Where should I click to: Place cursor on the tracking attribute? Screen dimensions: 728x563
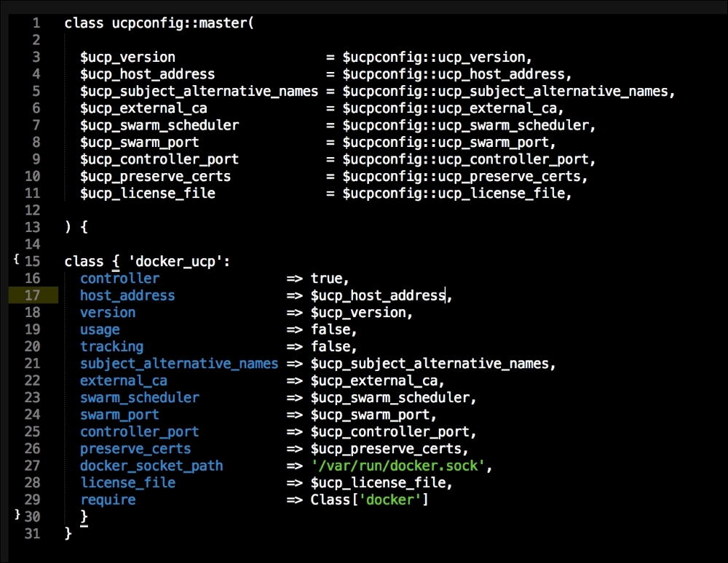tap(111, 346)
